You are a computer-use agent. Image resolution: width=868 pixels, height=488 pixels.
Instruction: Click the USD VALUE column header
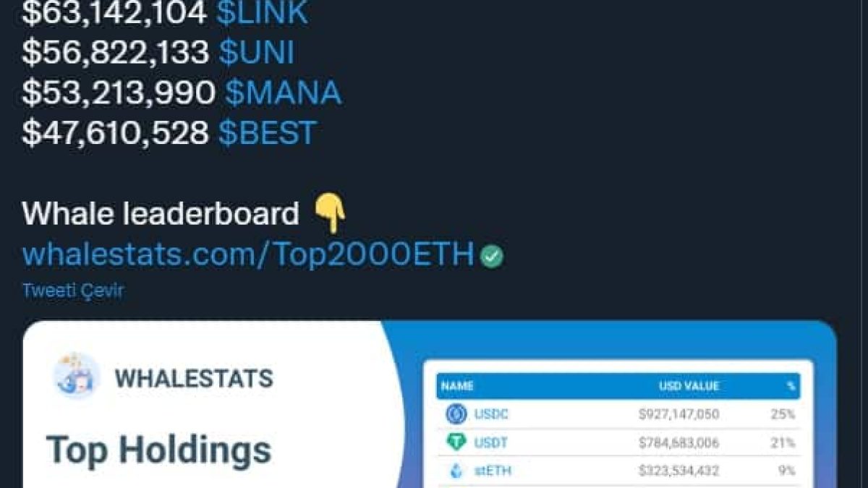689,386
